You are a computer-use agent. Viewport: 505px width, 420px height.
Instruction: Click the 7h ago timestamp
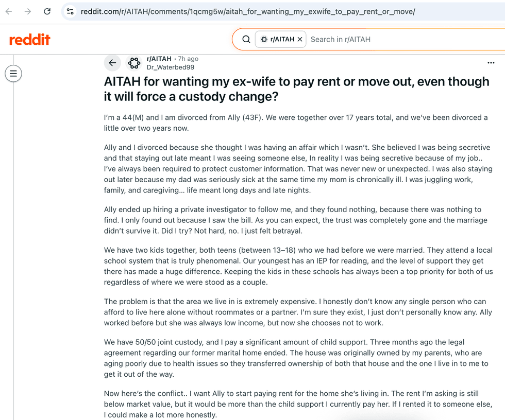(x=188, y=59)
